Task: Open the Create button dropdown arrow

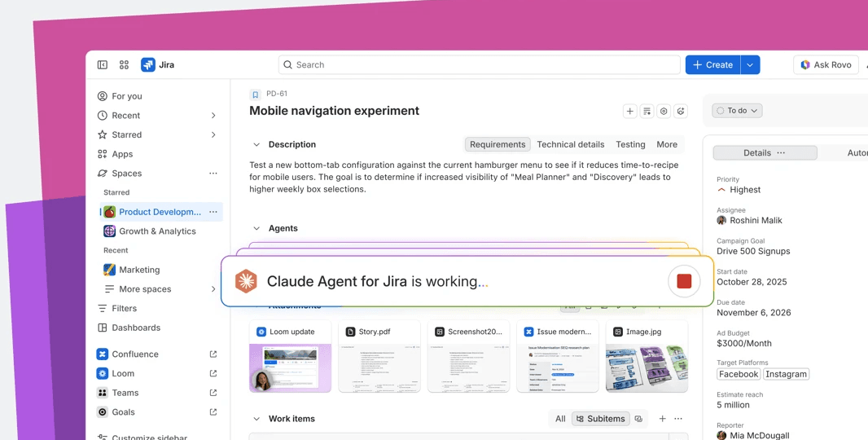Action: click(x=750, y=65)
